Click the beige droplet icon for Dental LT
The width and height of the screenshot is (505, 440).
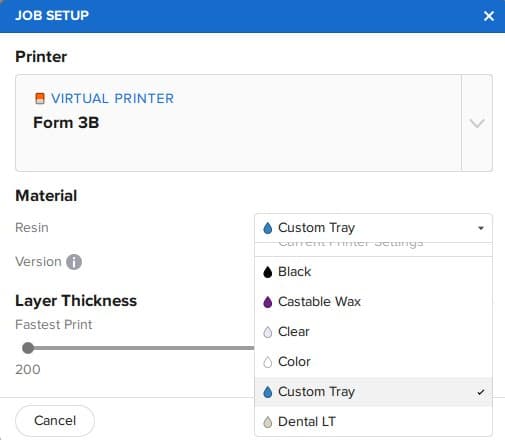pos(268,422)
